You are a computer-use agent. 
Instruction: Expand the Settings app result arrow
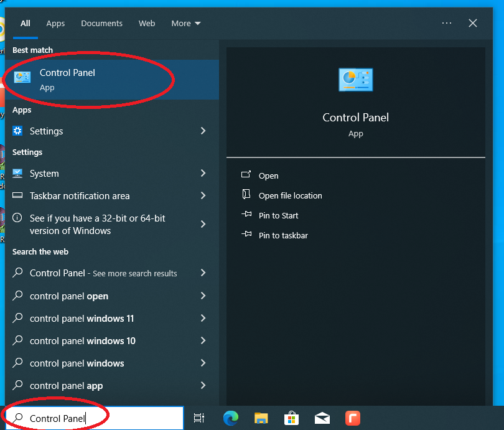(203, 131)
